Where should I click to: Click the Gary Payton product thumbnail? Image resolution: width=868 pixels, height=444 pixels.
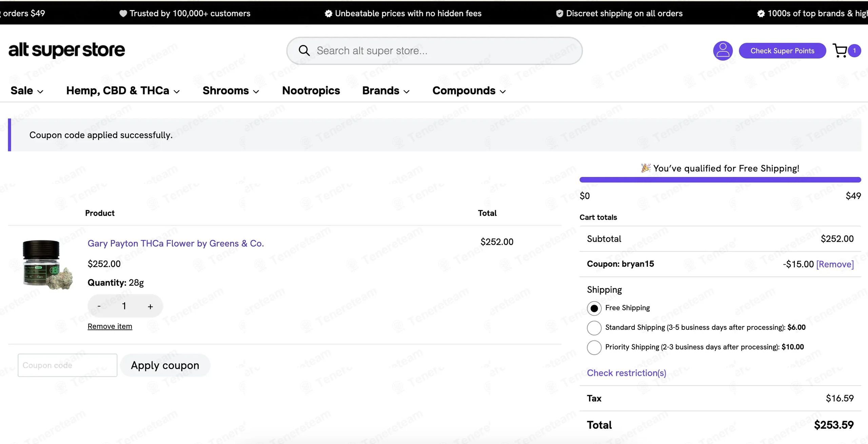point(47,264)
